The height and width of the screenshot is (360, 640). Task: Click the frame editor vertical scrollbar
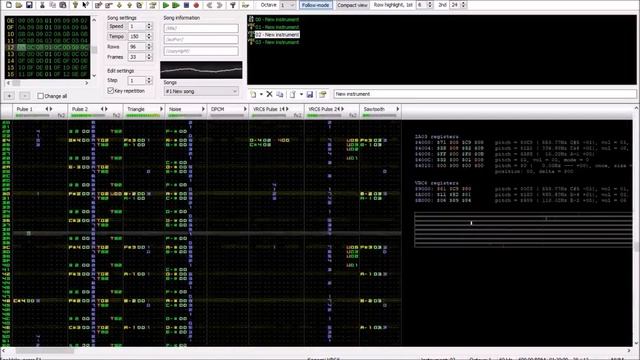click(x=94, y=48)
